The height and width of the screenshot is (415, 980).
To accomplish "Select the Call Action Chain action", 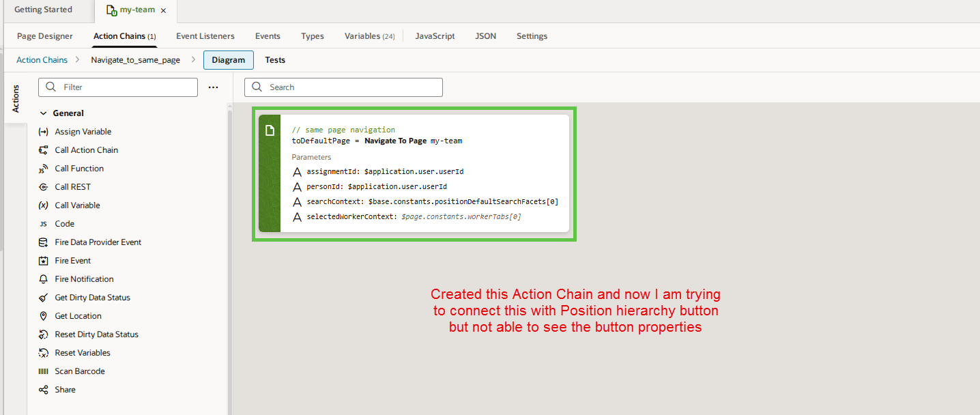I will [87, 150].
